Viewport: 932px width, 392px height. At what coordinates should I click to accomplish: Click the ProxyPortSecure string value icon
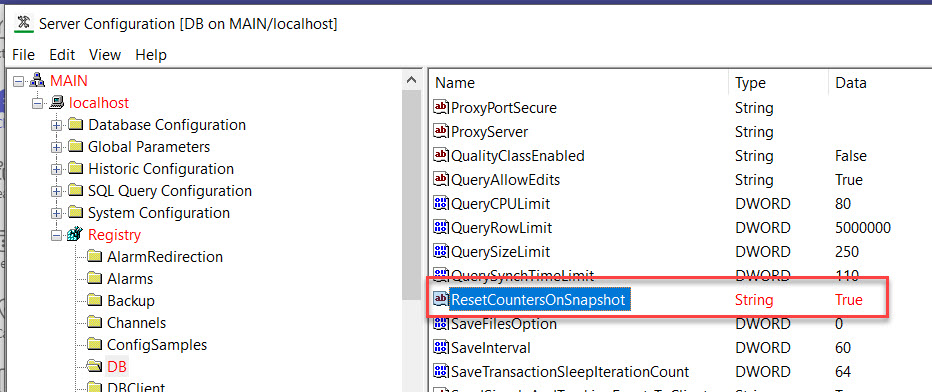point(441,108)
